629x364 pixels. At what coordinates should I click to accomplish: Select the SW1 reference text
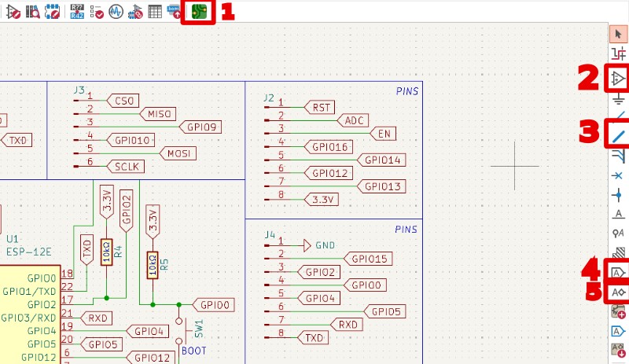200,329
